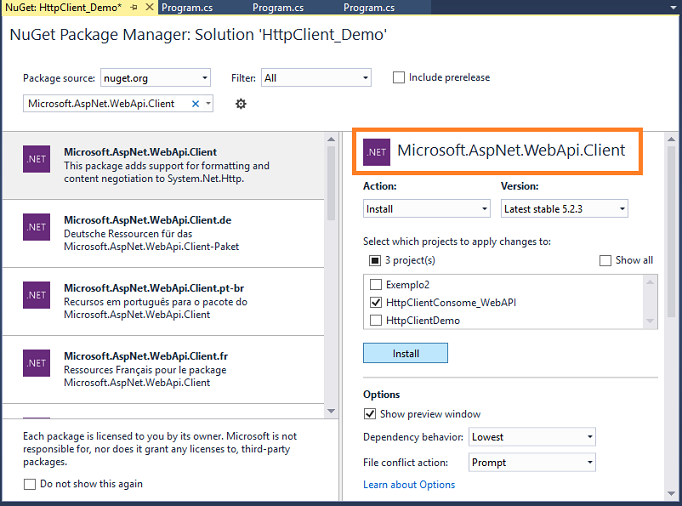This screenshot has height=506, width=682.
Task: Click .NET icon of WebApi.Client.de package
Action: point(37,227)
